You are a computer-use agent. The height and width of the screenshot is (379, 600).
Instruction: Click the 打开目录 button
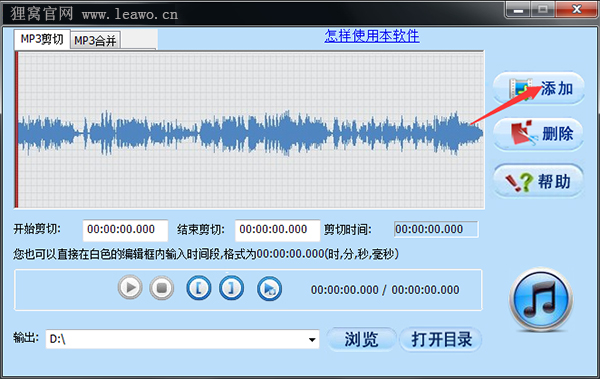[x=440, y=339]
